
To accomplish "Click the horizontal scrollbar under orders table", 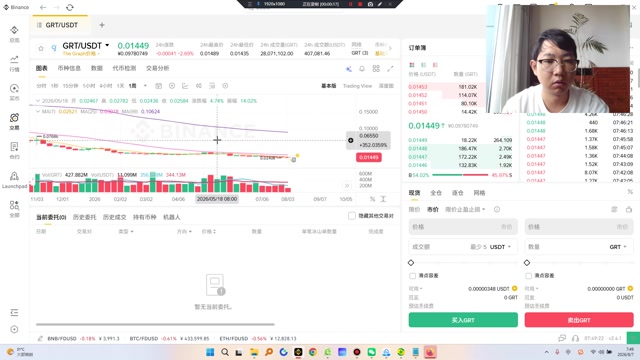I will 155,324.
